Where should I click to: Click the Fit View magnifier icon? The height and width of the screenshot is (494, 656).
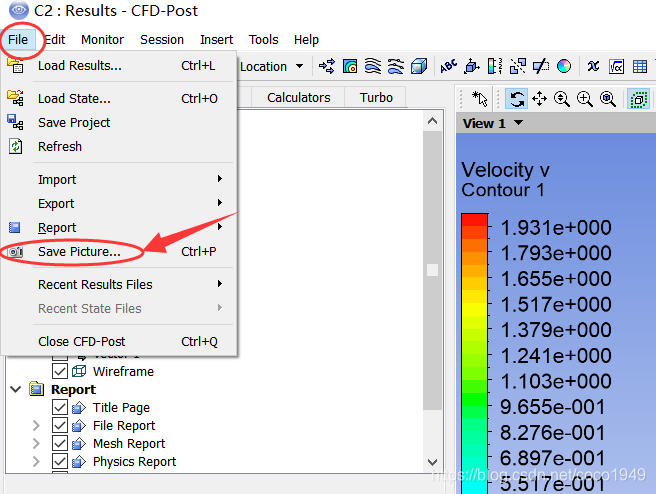[x=607, y=99]
